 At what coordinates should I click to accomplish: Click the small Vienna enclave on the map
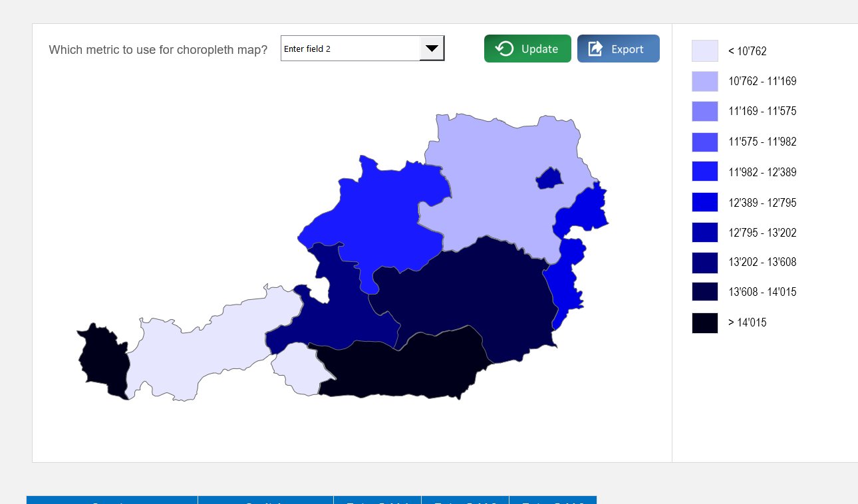tap(547, 178)
